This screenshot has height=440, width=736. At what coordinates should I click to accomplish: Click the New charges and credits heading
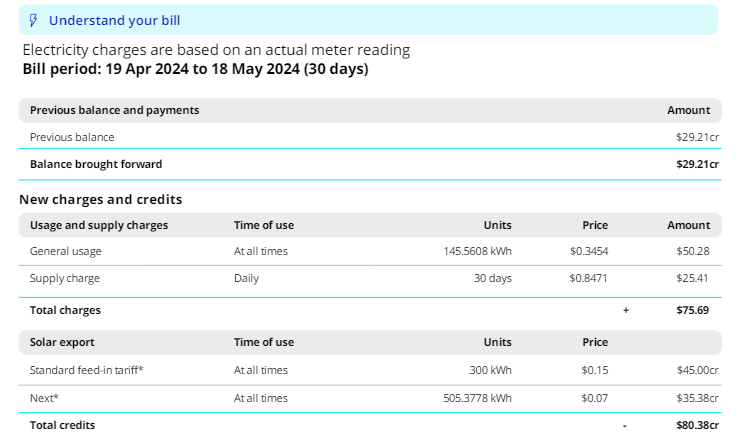click(100, 199)
